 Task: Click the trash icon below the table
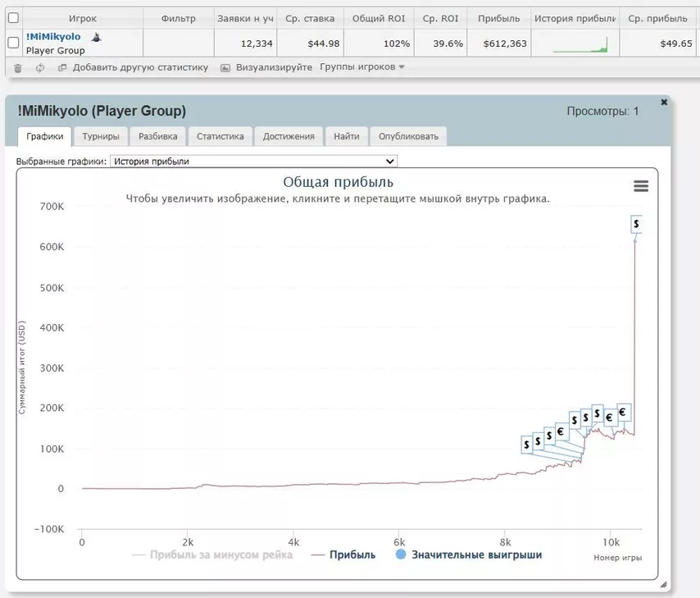pyautogui.click(x=18, y=68)
